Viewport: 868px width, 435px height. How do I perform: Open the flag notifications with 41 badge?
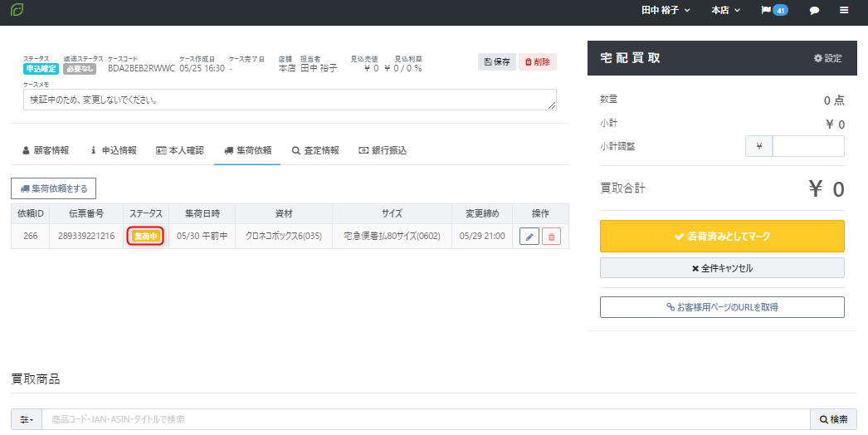(774, 11)
